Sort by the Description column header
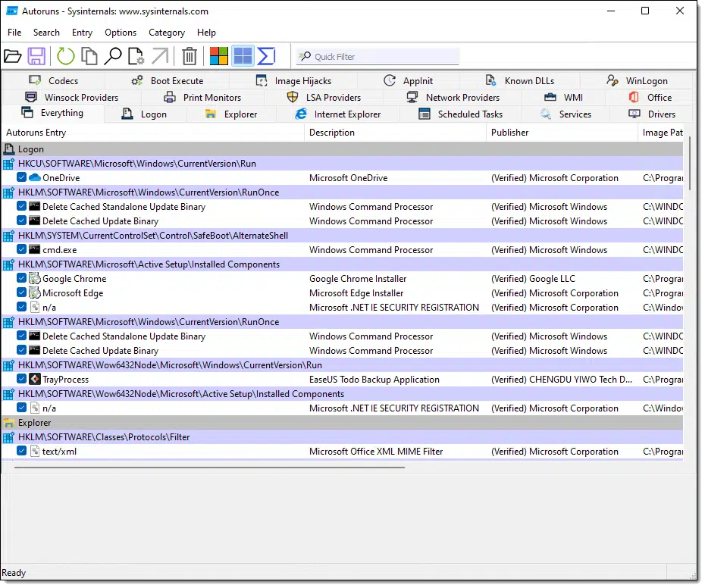Image resolution: width=705 pixels, height=588 pixels. tap(395, 133)
